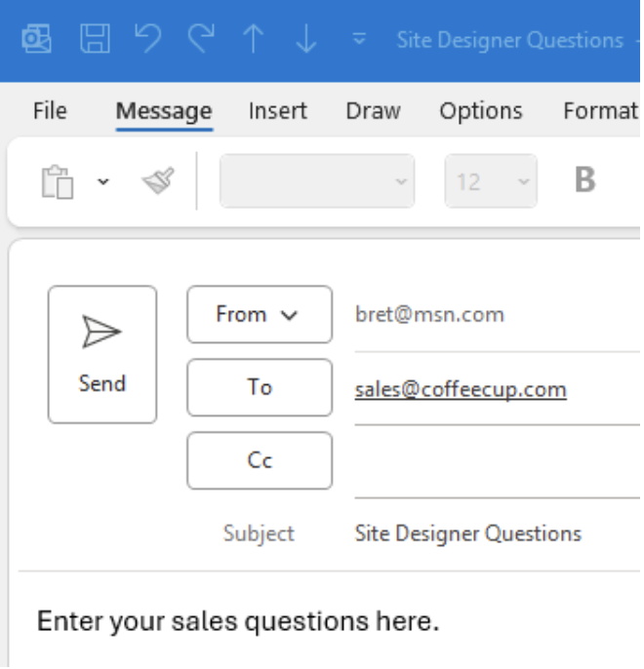The height and width of the screenshot is (669, 644).
Task: Undo the last action
Action: click(x=147, y=38)
